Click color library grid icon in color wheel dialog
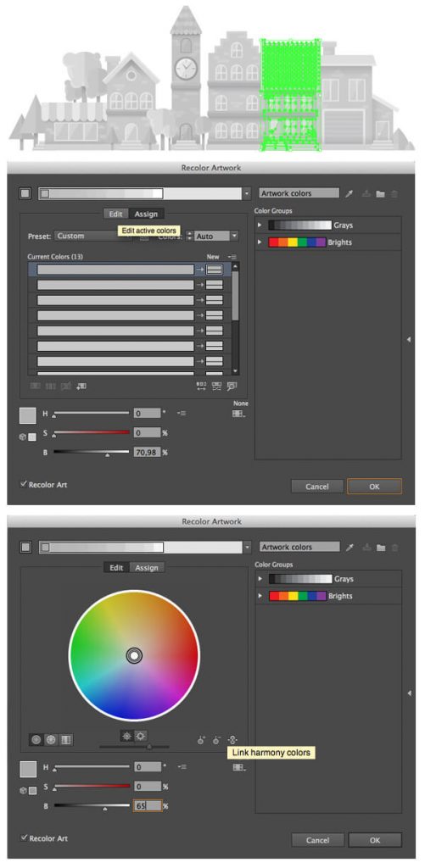This screenshot has width=425, height=868. 239,767
